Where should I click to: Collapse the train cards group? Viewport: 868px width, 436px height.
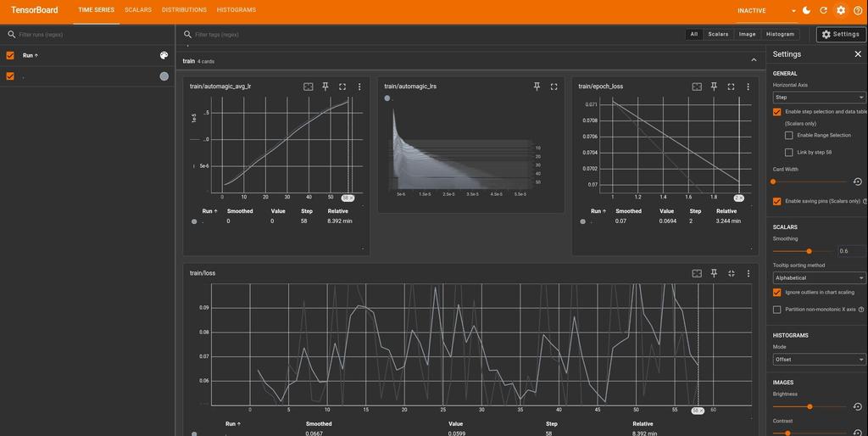[754, 60]
